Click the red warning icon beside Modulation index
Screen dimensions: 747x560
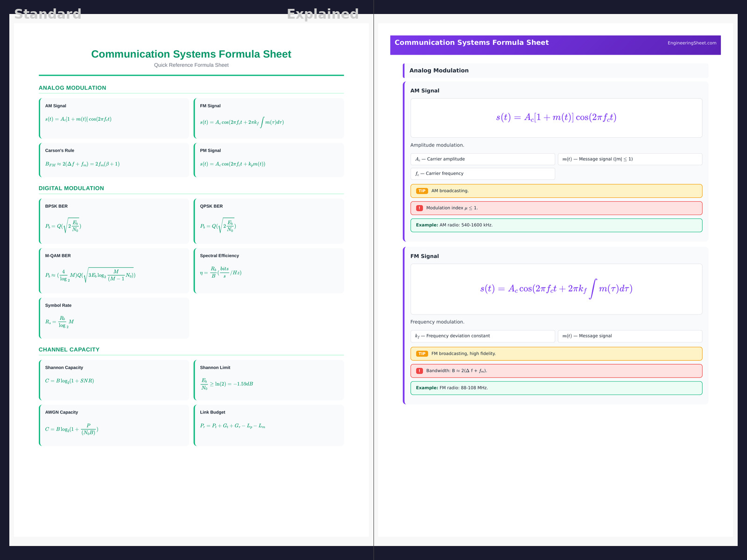419,208
